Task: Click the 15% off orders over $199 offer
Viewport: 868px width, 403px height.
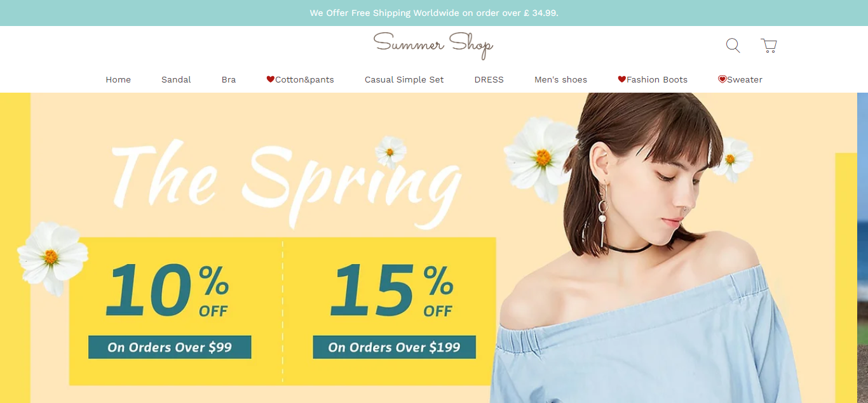Action: pyautogui.click(x=390, y=311)
